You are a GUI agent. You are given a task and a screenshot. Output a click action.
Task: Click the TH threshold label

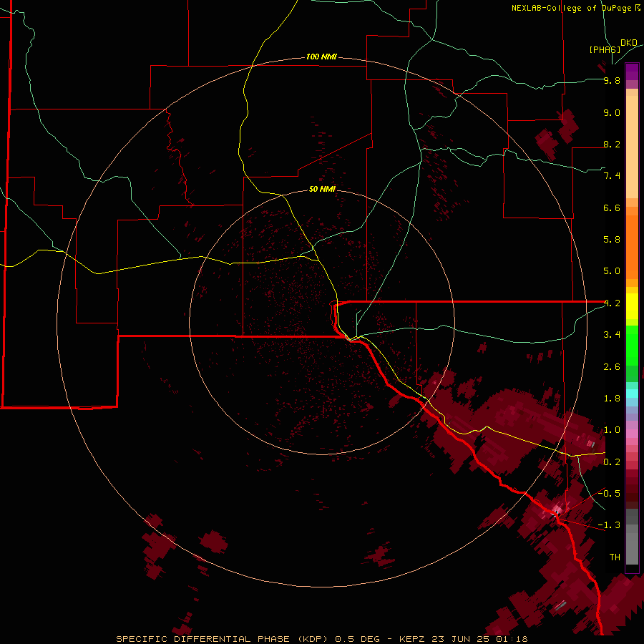(x=615, y=557)
